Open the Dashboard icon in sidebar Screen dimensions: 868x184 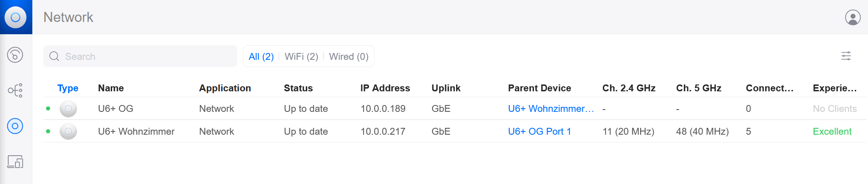(x=15, y=55)
